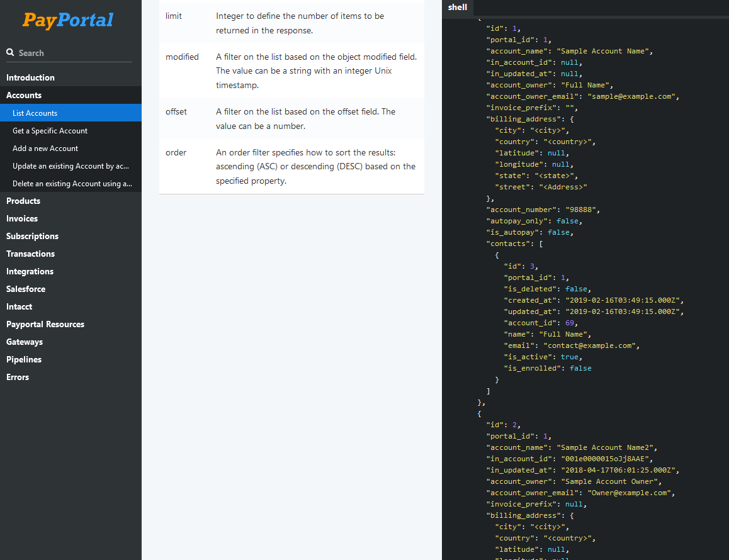Open the Gateways section
Viewport: 729px width, 560px height.
point(25,342)
